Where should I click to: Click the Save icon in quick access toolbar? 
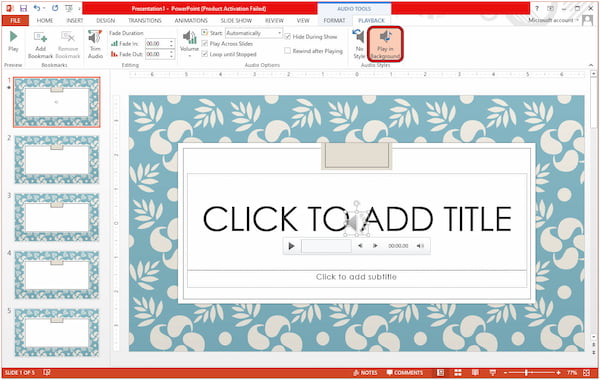tap(23, 8)
